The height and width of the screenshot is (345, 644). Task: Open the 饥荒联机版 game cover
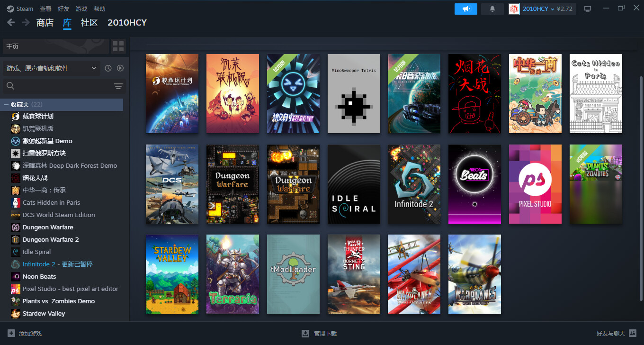[x=233, y=93]
